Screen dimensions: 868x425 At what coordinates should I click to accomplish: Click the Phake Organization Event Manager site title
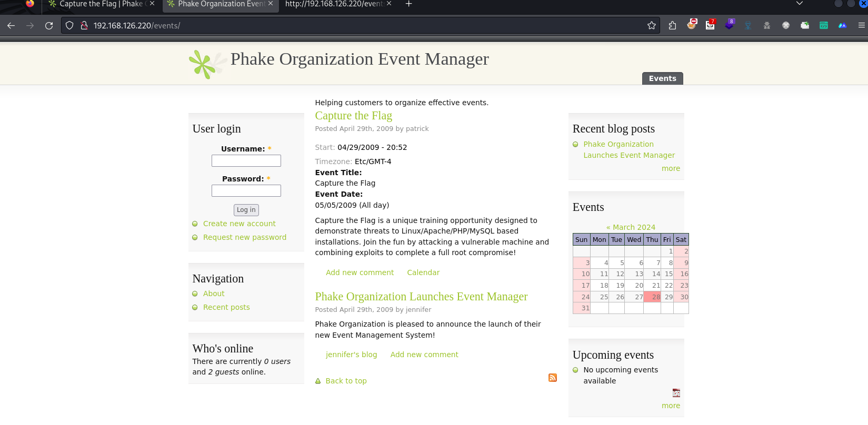(360, 59)
